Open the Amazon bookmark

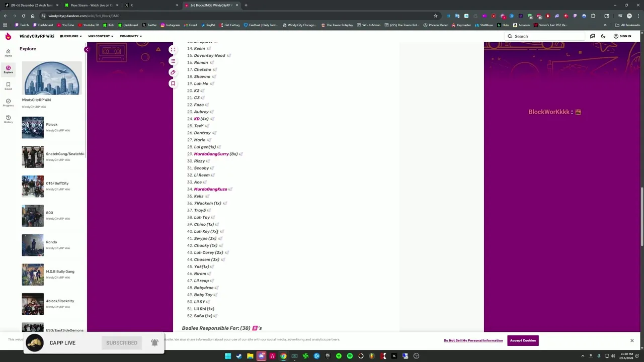coord(522,25)
